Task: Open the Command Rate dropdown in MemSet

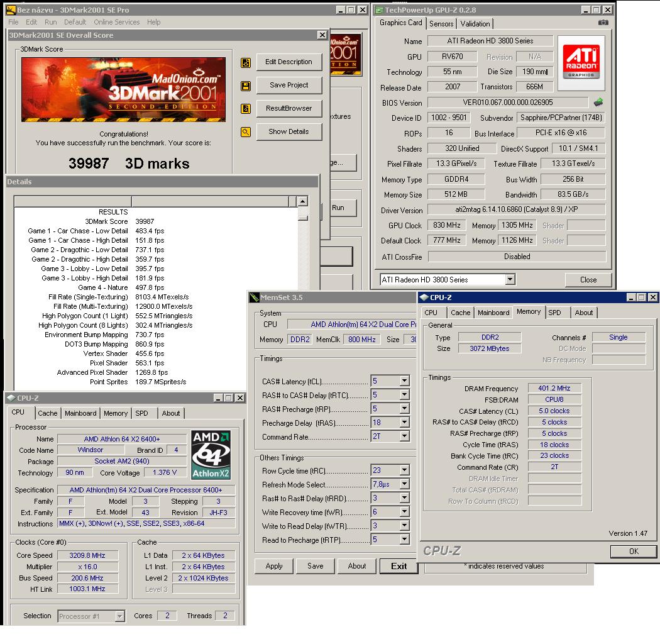Action: pos(404,436)
